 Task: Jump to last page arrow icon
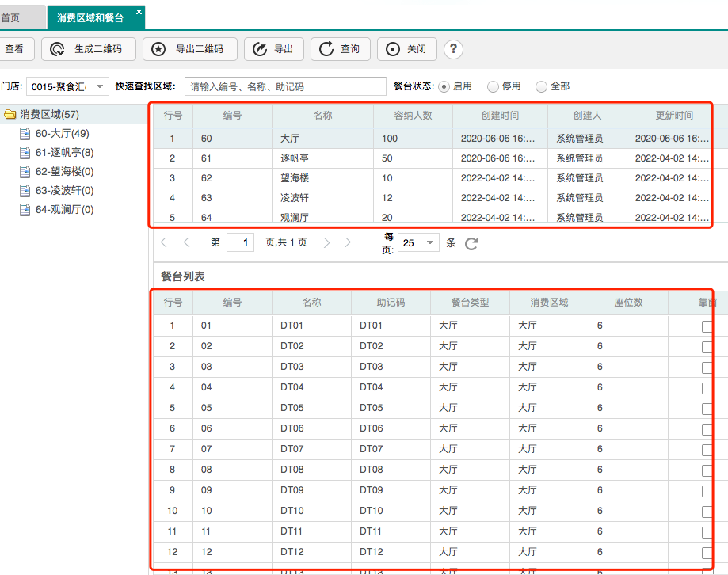click(349, 243)
